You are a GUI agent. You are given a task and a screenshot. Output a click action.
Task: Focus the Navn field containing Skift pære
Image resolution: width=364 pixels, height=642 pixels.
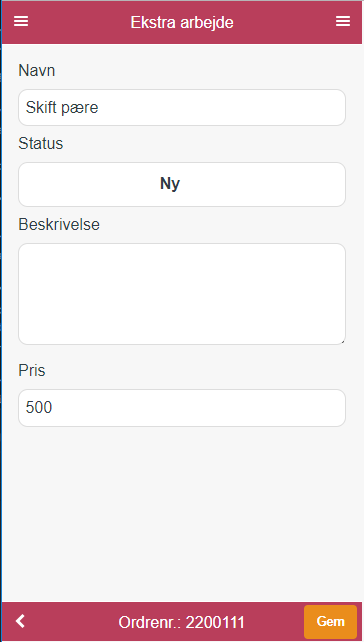click(x=182, y=108)
